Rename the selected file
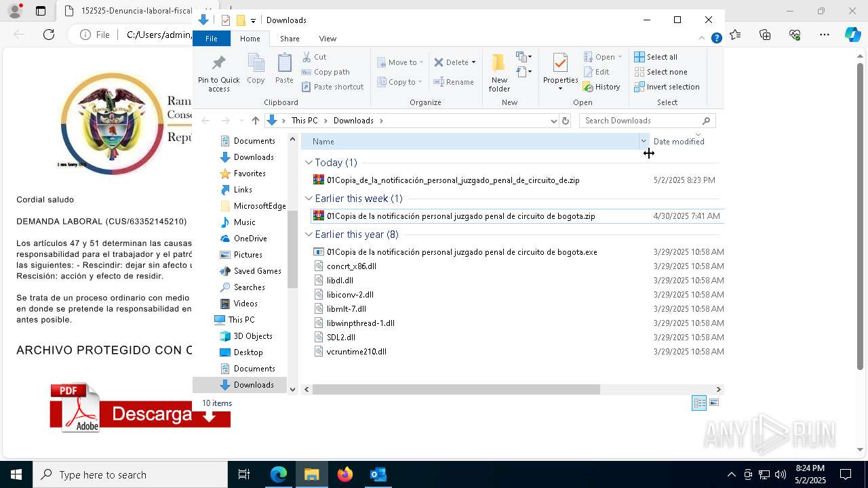Screen dimensions: 868x488 click(x=454, y=82)
